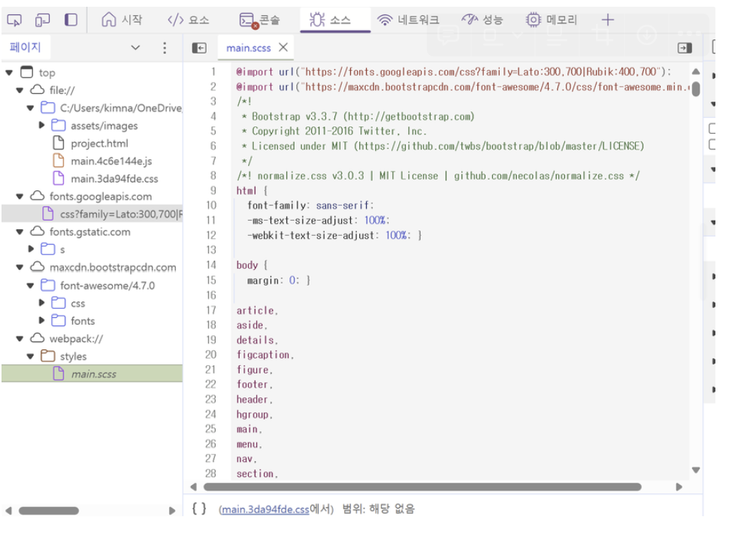The image size is (756, 541).
Task: Open the three-dot overflow menu
Action: pyautogui.click(x=164, y=47)
